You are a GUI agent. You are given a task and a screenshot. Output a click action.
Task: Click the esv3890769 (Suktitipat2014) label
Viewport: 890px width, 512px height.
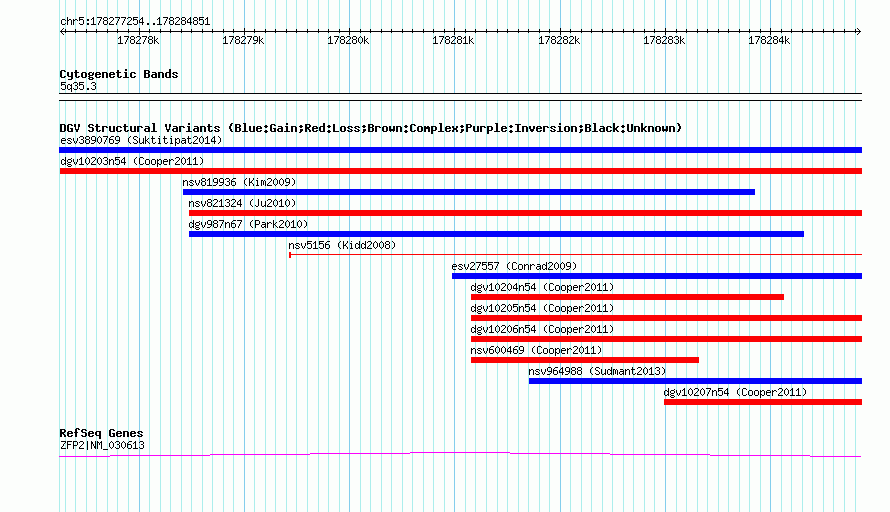pyautogui.click(x=141, y=140)
